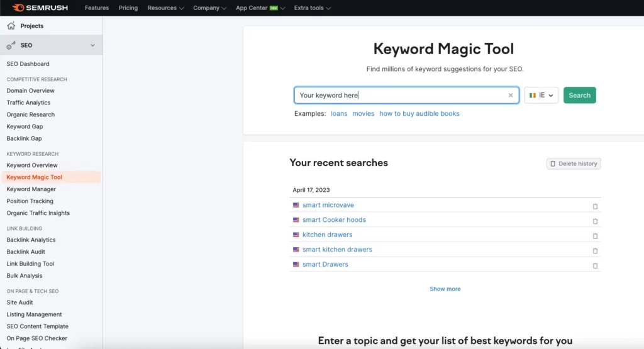Open Organic Research
This screenshot has width=644, height=349.
coord(30,114)
